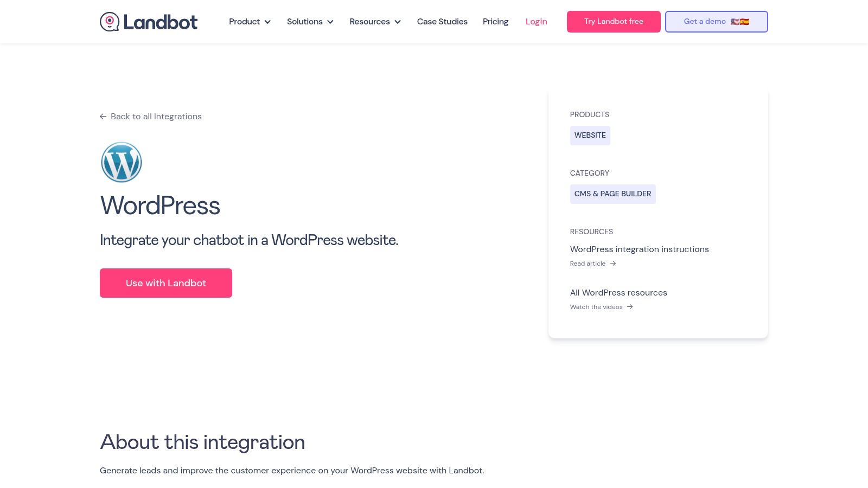The width and height of the screenshot is (868, 488).
Task: Click the Use with Landbot button
Action: pyautogui.click(x=166, y=283)
